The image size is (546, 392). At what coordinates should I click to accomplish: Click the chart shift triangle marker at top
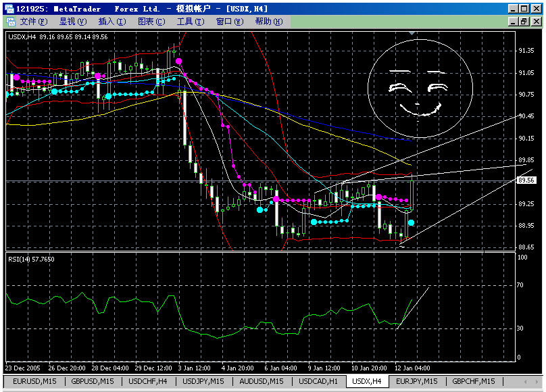click(412, 33)
